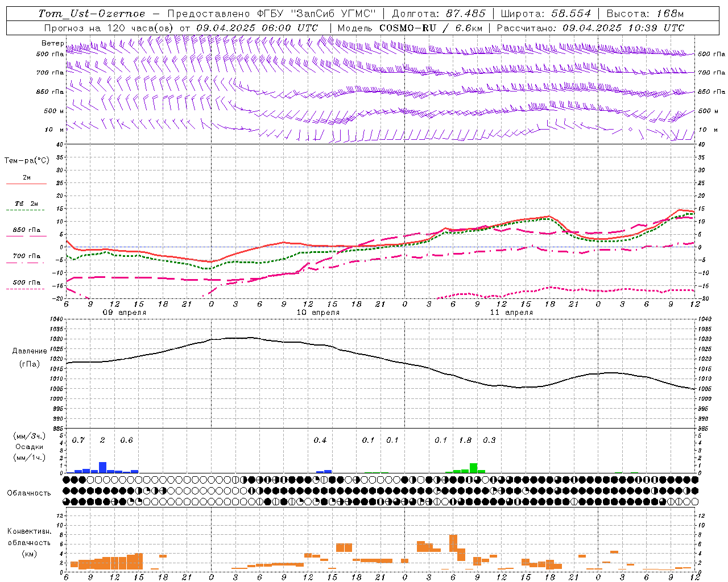This screenshot has width=728, height=582.
Task: Click the station name Tom_Ust-Ozernoe
Action: (92, 14)
